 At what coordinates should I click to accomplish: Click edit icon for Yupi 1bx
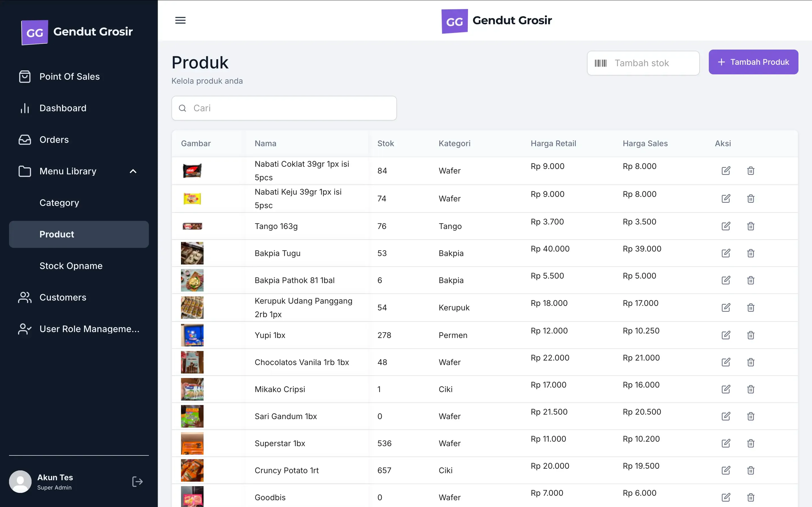coord(726,335)
